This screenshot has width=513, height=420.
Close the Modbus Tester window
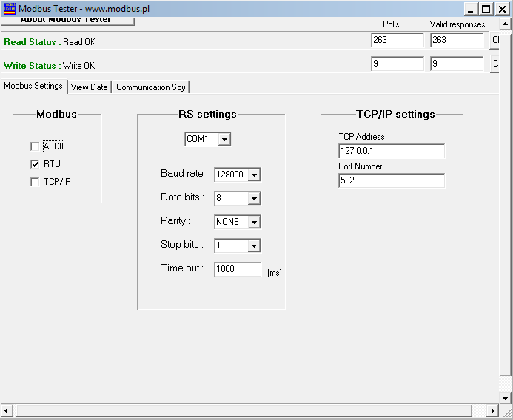[x=502, y=9]
